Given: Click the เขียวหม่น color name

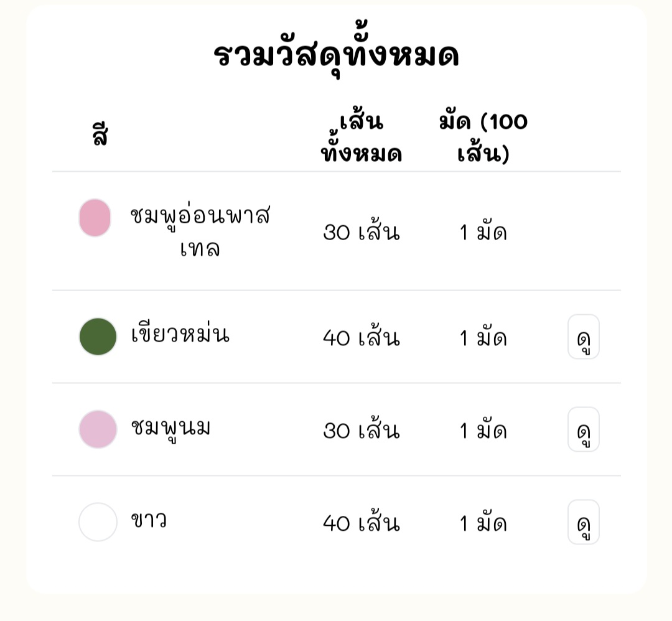Looking at the screenshot, I should (180, 335).
